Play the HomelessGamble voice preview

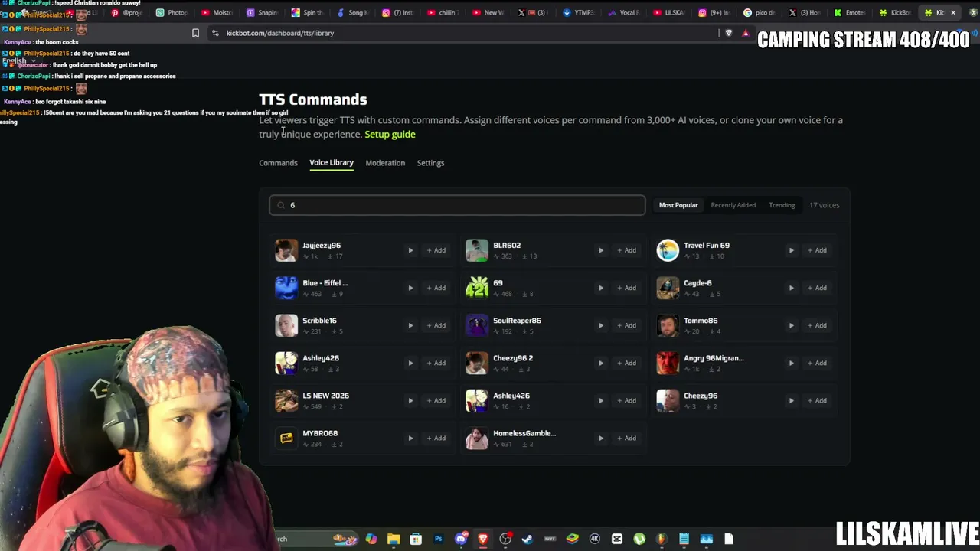tap(601, 438)
